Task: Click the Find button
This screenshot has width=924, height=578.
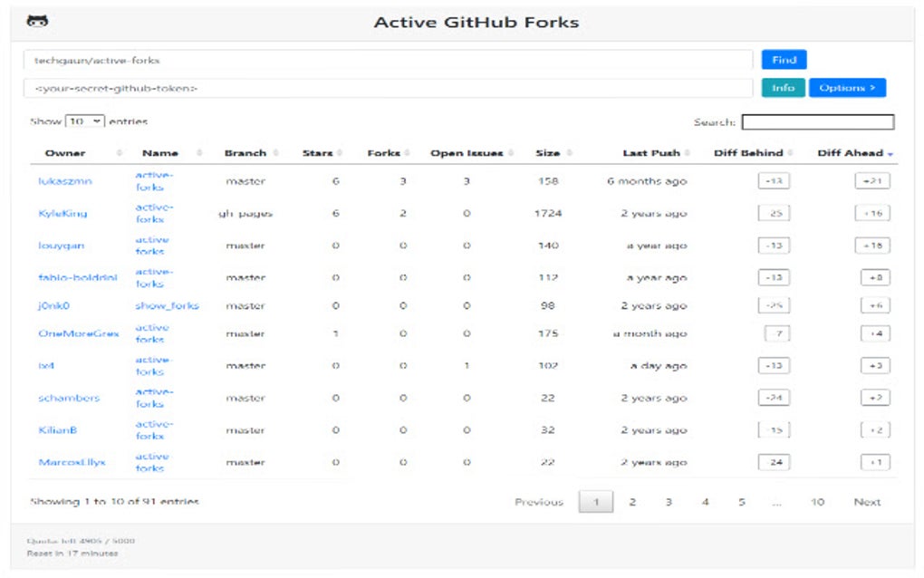Action: coord(783,60)
